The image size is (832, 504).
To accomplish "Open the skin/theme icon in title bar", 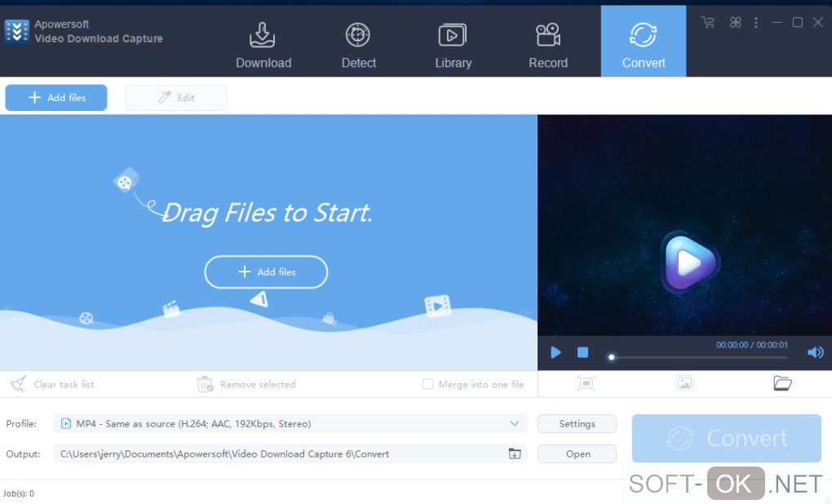I will (x=735, y=22).
